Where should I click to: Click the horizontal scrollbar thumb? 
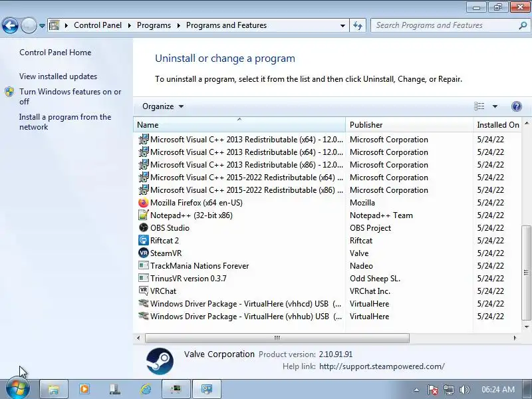(x=277, y=338)
